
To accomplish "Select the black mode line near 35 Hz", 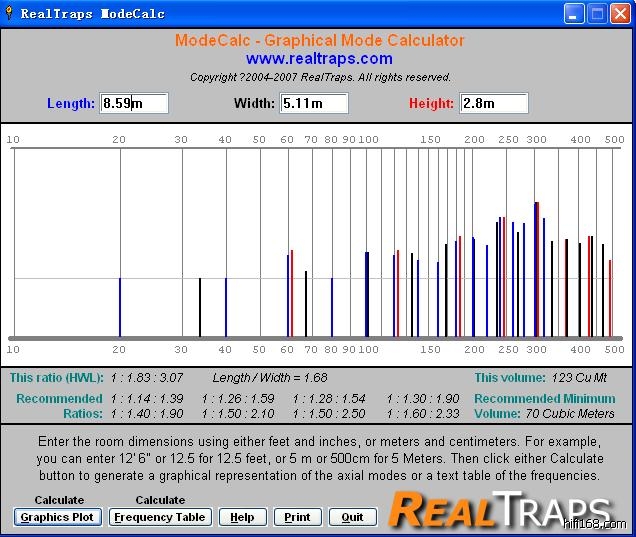I will [200, 307].
